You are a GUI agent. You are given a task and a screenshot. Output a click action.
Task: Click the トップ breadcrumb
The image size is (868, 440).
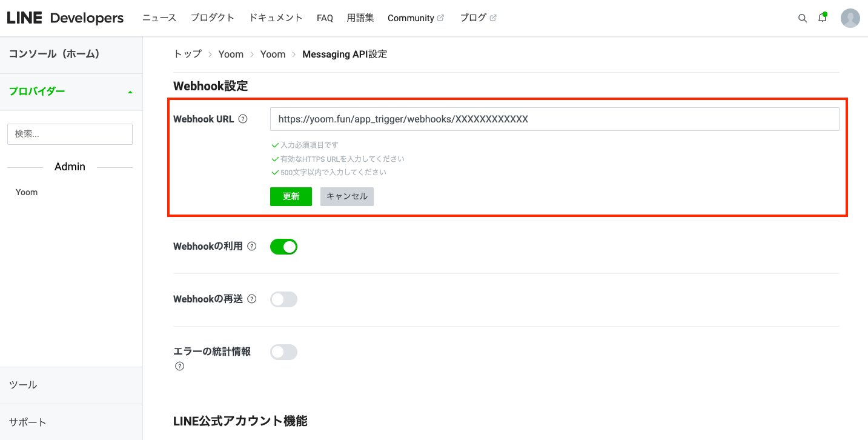187,54
